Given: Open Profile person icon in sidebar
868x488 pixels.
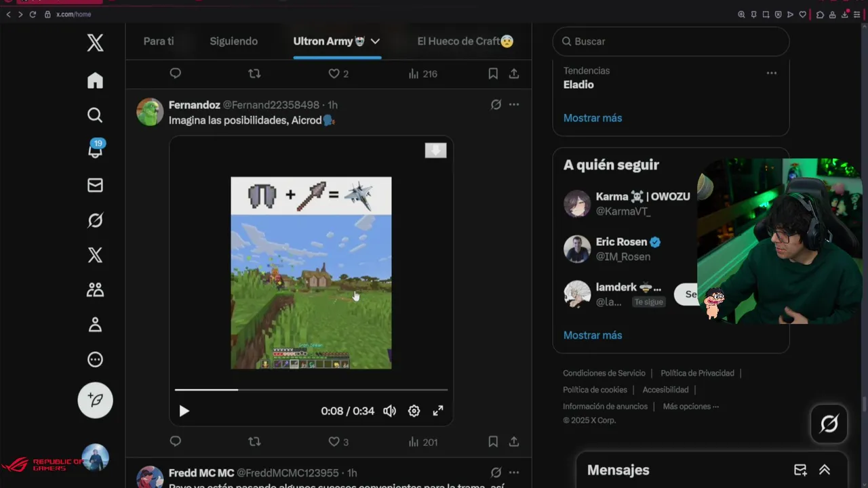Looking at the screenshot, I should click(x=95, y=325).
